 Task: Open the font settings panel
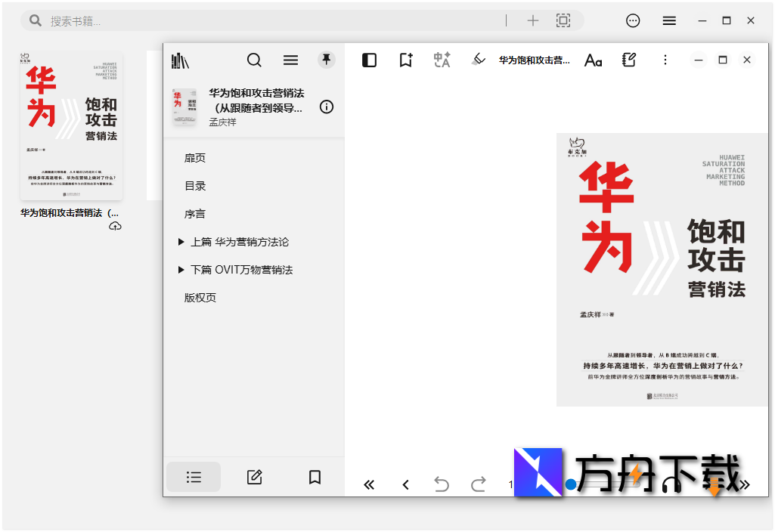(x=593, y=60)
